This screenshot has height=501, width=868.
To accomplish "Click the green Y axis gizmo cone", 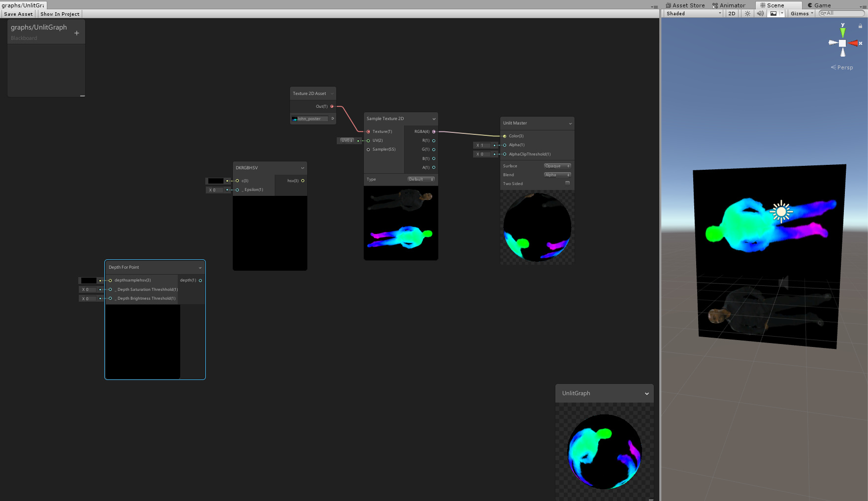I will point(842,32).
